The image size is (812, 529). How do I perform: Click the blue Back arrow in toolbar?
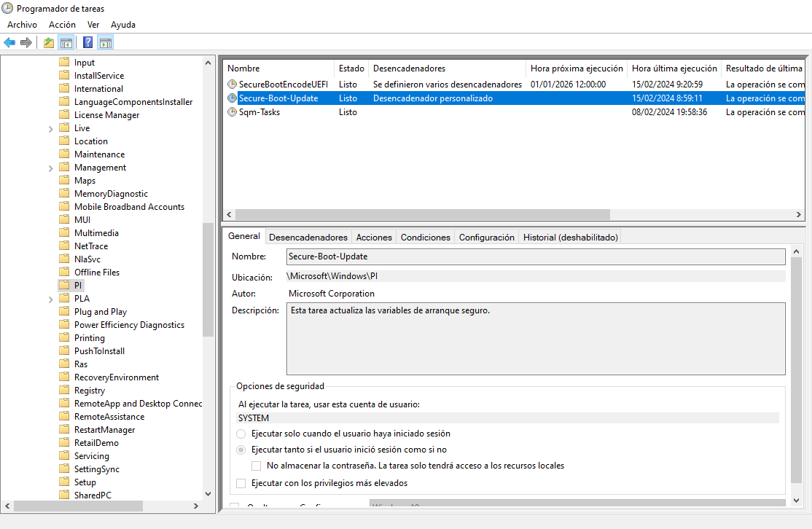click(x=9, y=42)
